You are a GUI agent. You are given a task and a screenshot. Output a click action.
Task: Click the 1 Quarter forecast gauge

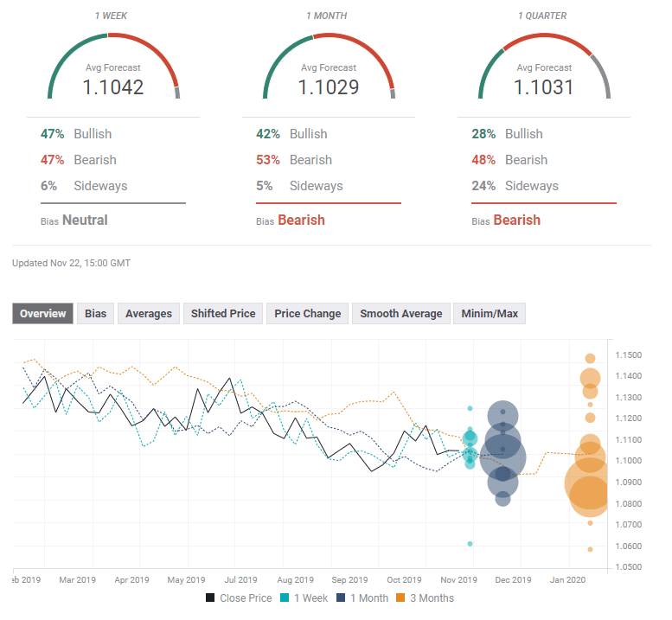544,69
